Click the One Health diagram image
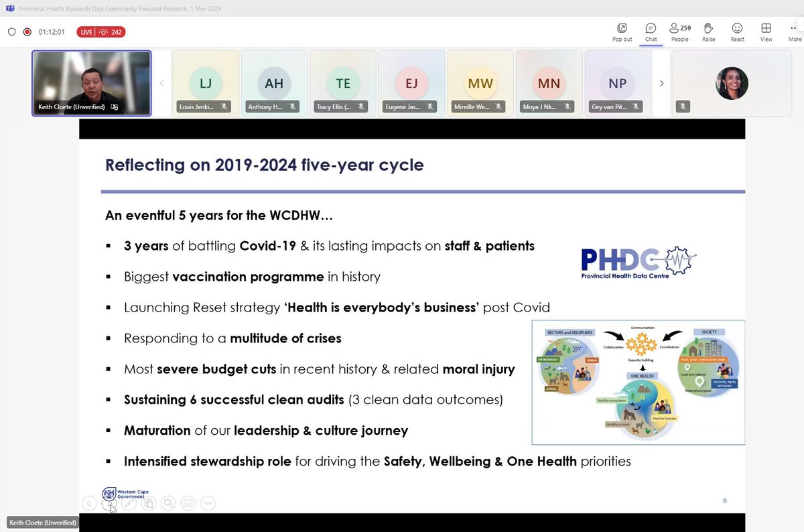 point(638,382)
